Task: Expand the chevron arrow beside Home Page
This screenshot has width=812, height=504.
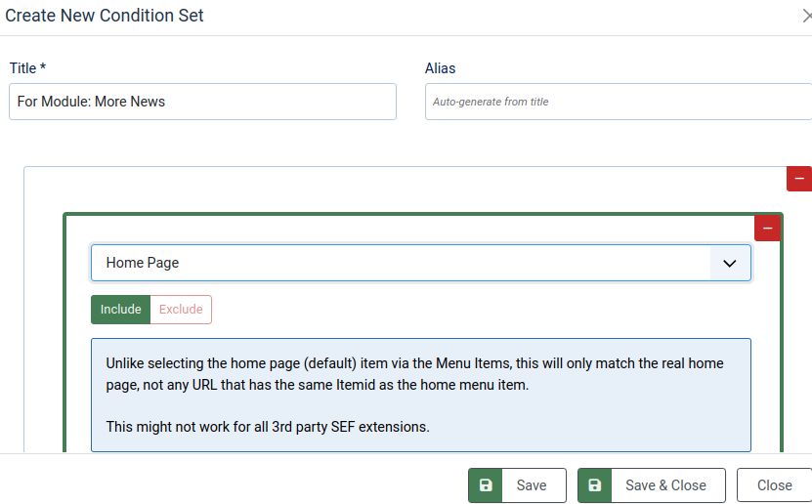Action: pyautogui.click(x=729, y=263)
